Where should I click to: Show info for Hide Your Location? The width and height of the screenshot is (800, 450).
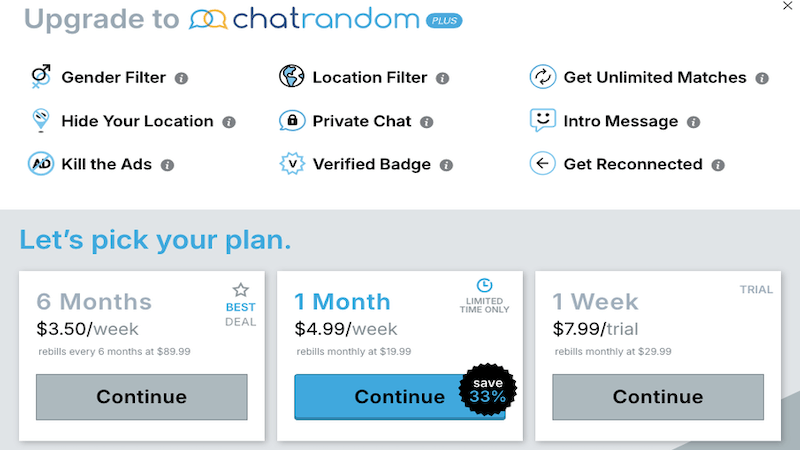(229, 122)
